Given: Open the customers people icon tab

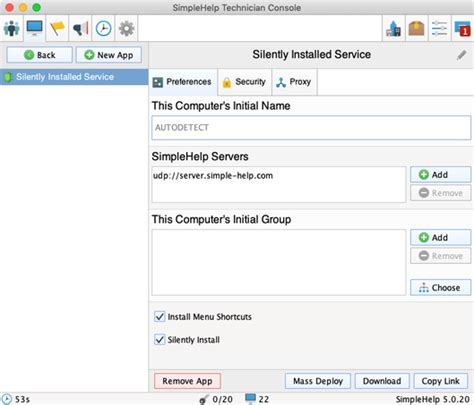Looking at the screenshot, I should click(12, 28).
